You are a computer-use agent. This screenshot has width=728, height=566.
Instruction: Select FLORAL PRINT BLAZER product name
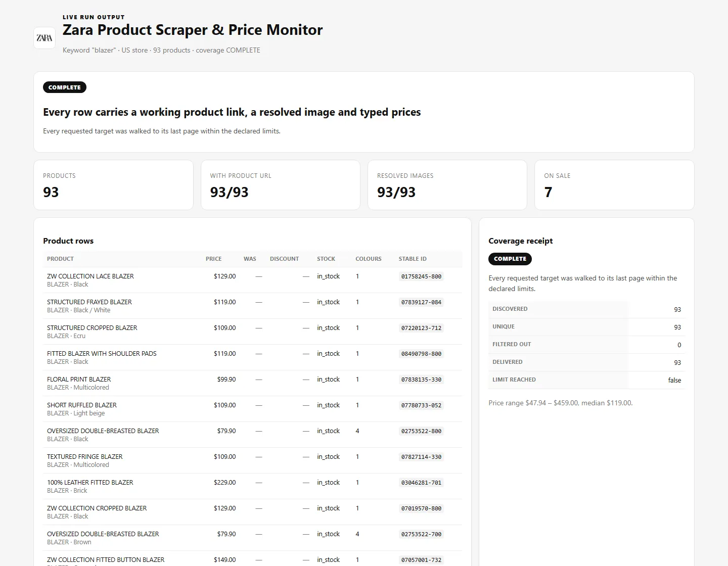(x=79, y=380)
